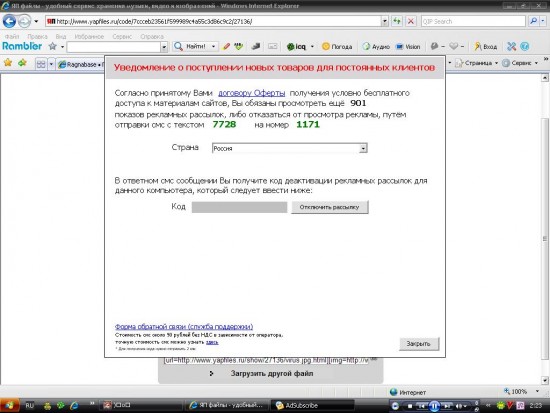Open the icq toolbar button

pyautogui.click(x=296, y=46)
